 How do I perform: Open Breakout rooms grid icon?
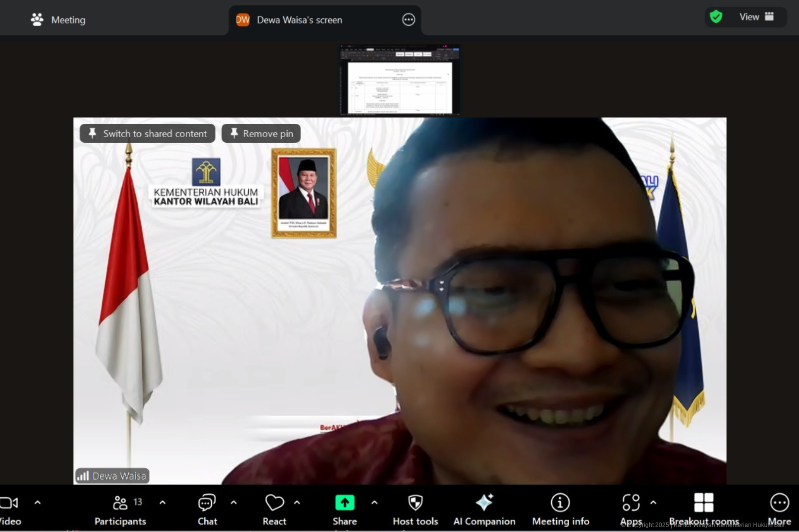704,503
